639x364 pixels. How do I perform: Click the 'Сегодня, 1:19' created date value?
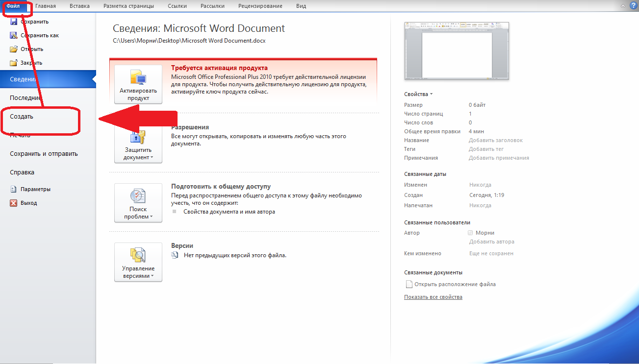(x=487, y=195)
